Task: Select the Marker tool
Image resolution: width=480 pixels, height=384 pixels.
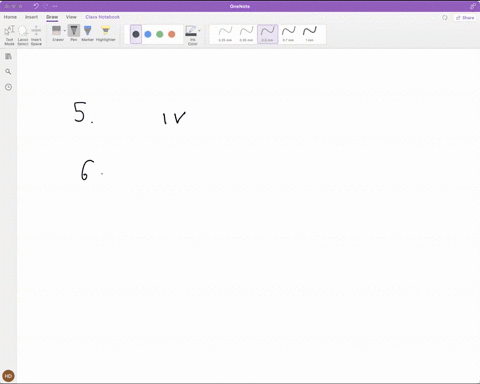Action: click(x=87, y=33)
